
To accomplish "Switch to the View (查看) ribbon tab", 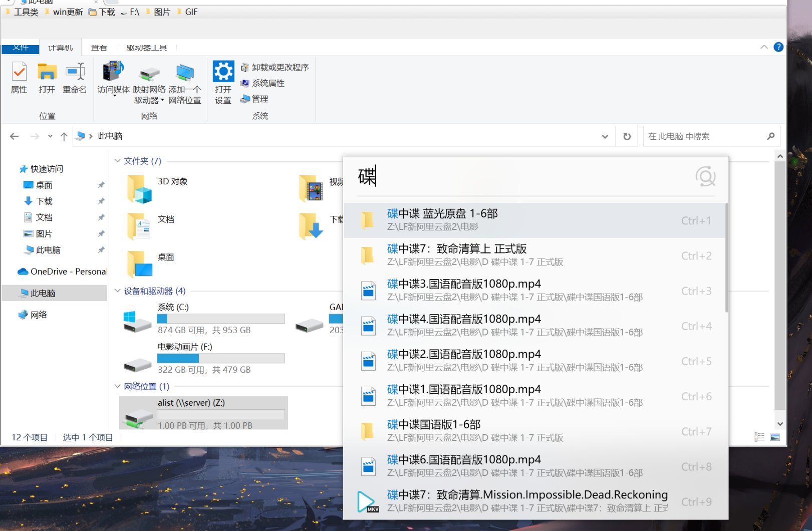I will tap(99, 48).
